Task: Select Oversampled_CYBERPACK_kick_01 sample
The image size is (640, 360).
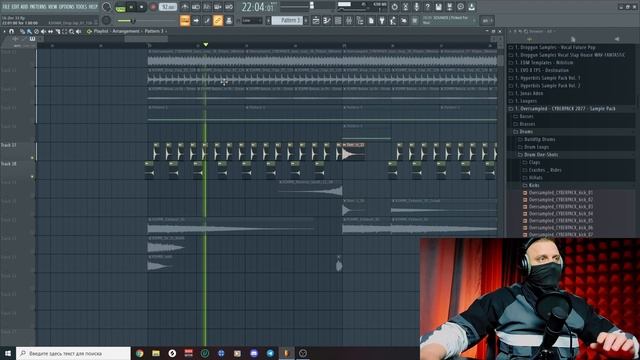Action: click(560, 193)
